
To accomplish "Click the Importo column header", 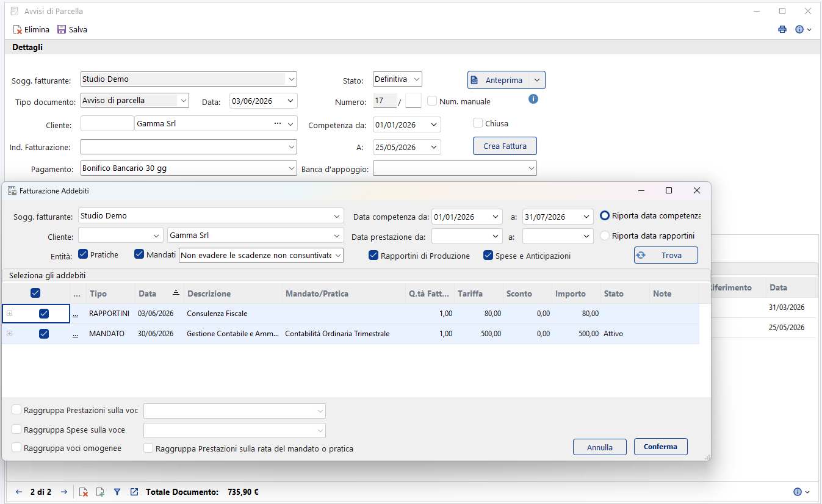I will coord(576,293).
